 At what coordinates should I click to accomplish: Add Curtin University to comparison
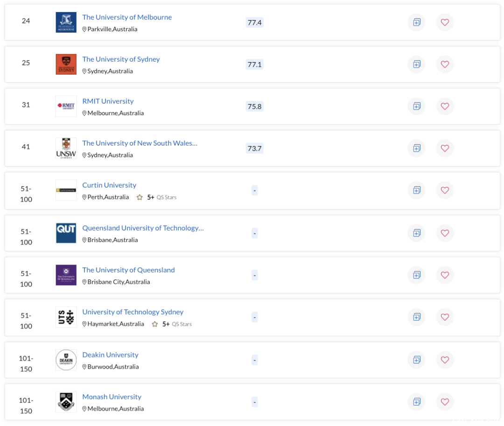pos(417,190)
